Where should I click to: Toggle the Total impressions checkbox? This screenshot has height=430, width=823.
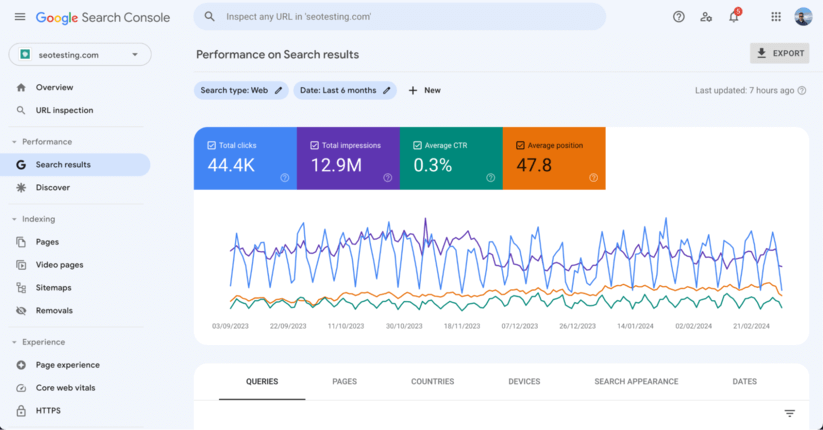click(315, 145)
